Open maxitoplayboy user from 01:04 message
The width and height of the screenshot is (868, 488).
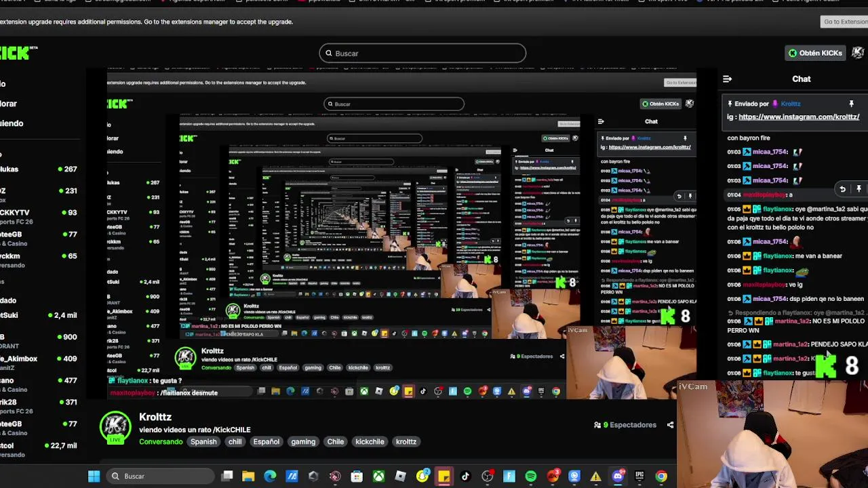click(x=764, y=195)
